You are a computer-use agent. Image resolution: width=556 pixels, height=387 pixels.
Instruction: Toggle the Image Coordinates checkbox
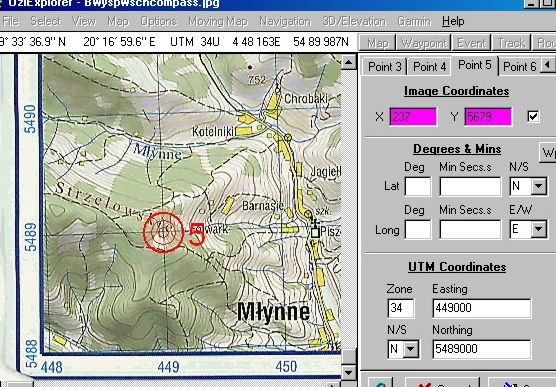pos(533,116)
